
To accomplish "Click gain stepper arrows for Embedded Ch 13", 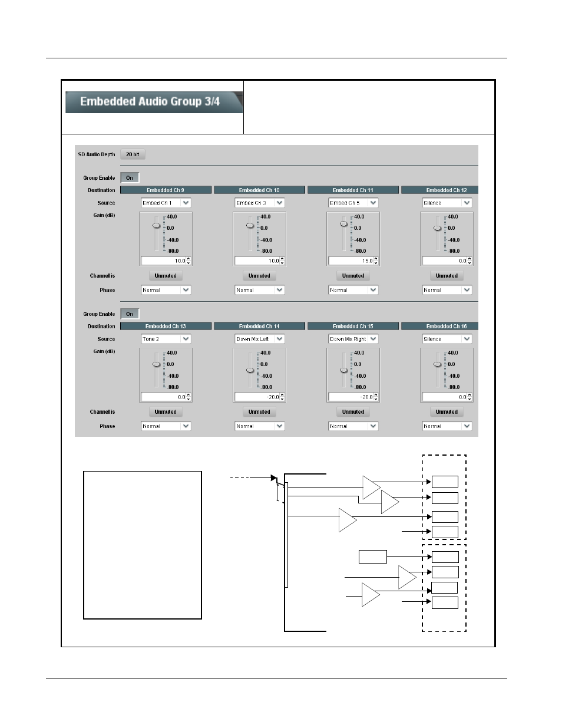I will (189, 397).
